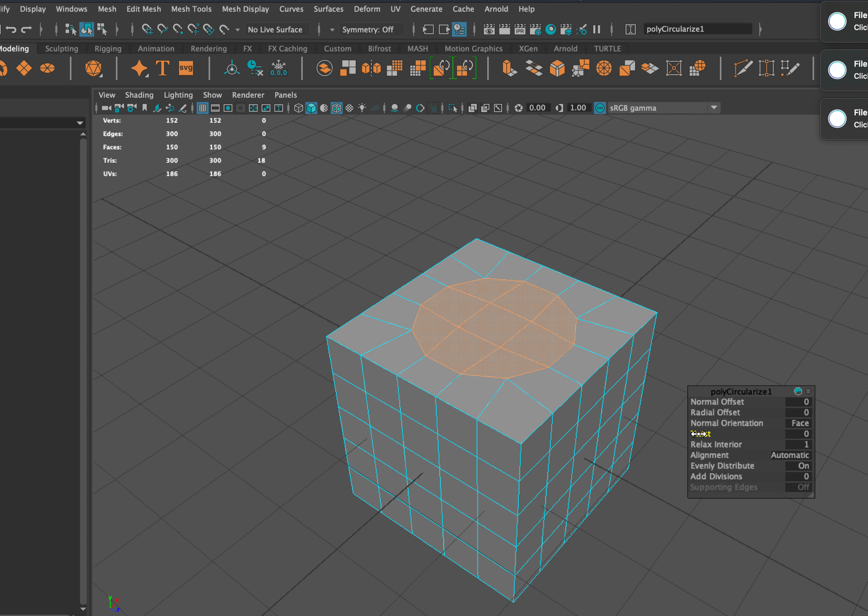Click the Select Camera icon in viewport
868x616 pixels.
tap(106, 108)
